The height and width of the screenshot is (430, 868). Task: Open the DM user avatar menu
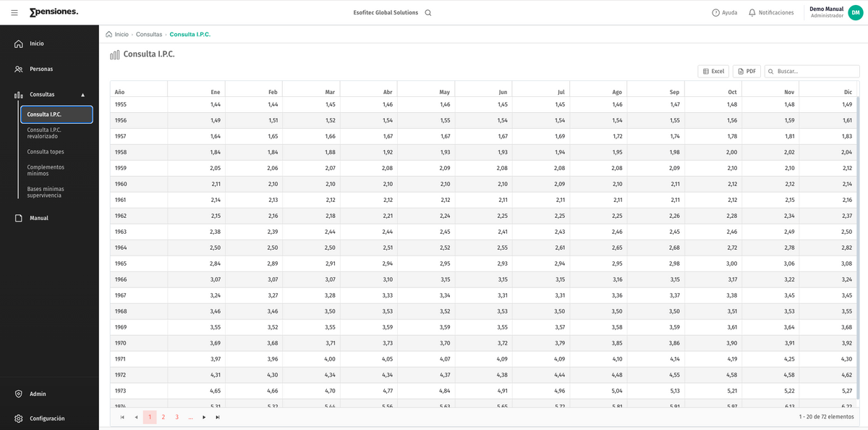click(856, 12)
